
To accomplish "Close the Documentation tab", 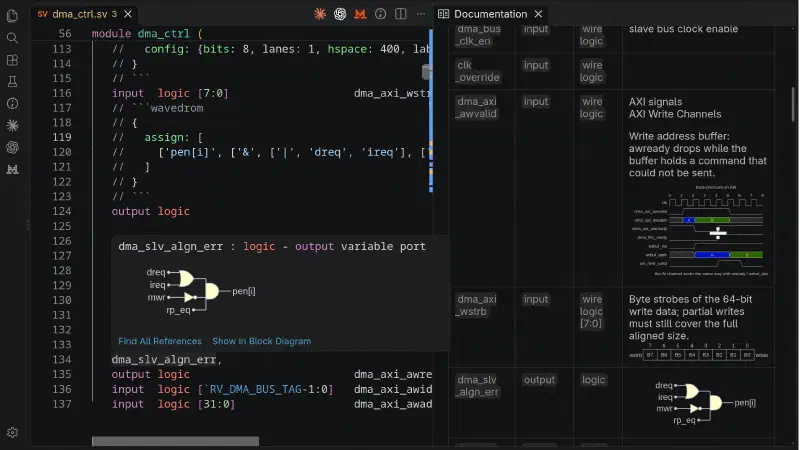I will pos(538,14).
